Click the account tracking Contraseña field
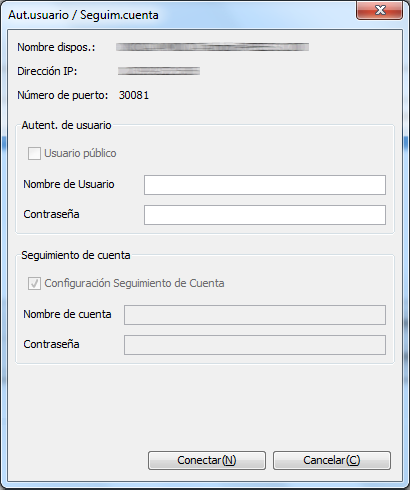The image size is (410, 490). tap(255, 345)
